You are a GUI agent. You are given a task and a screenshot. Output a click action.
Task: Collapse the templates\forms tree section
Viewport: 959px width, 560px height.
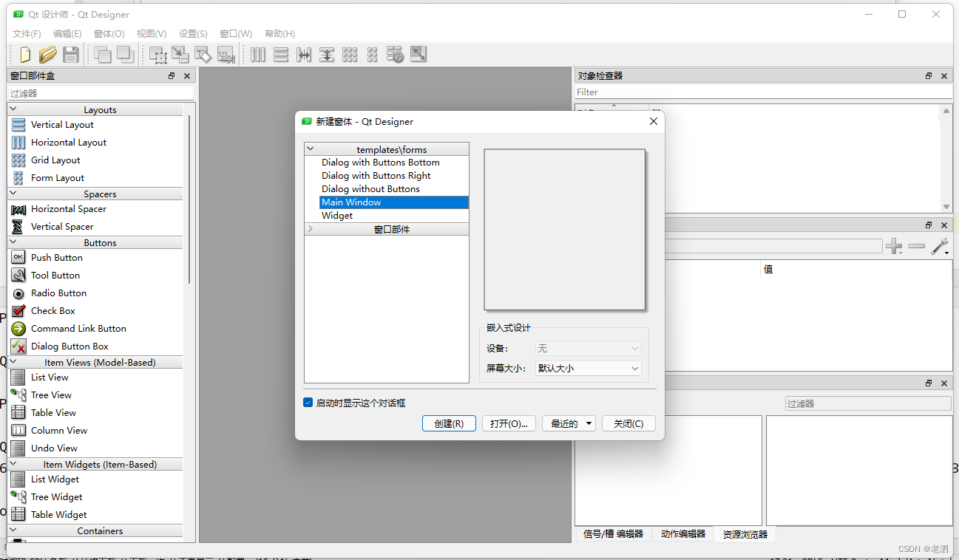tap(311, 149)
